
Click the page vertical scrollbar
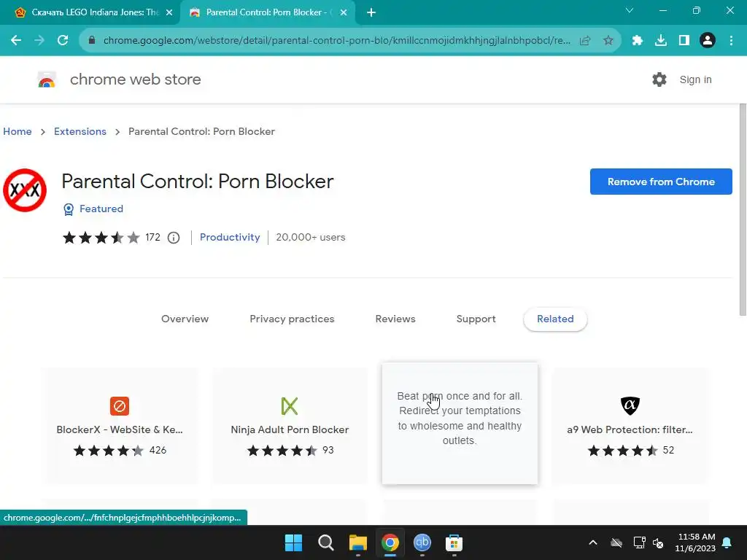[x=743, y=209]
